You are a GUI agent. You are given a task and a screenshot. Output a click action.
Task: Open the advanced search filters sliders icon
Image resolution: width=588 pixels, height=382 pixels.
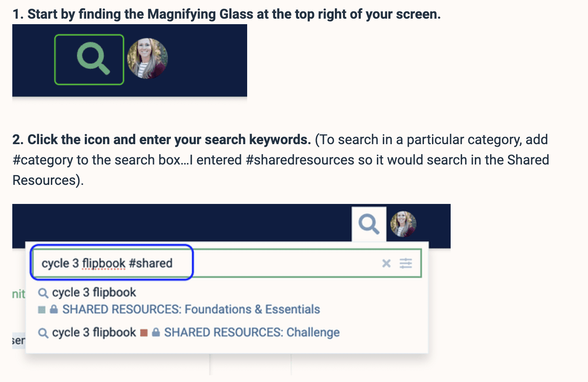point(406,263)
